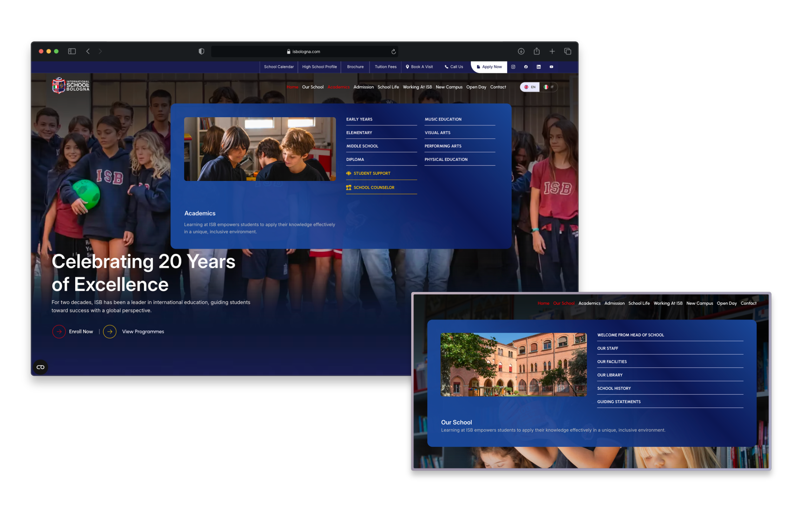Reload the page with the refresh icon
Viewport: 812px width, 508px height.
click(394, 52)
